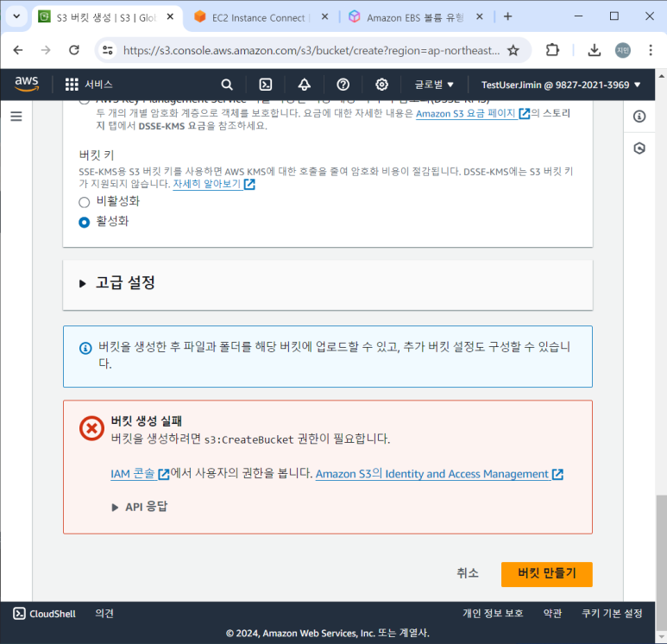This screenshot has width=667, height=644.
Task: Close the Amazon EBS 볼륨 유형 tab
Action: [480, 16]
